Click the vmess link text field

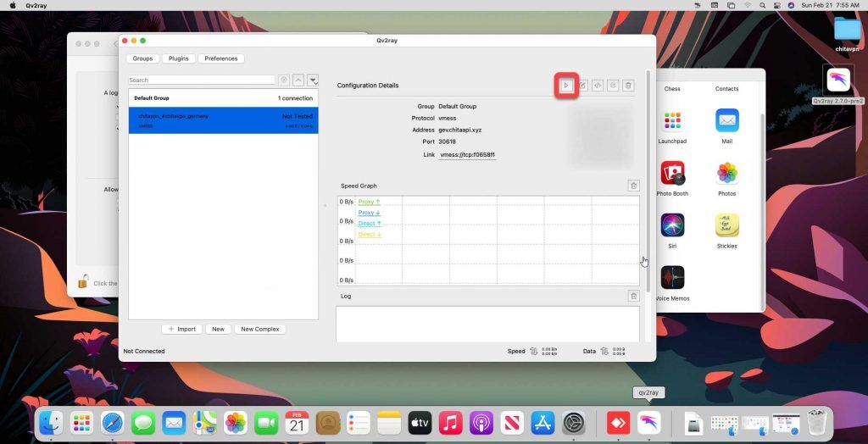pyautogui.click(x=467, y=155)
